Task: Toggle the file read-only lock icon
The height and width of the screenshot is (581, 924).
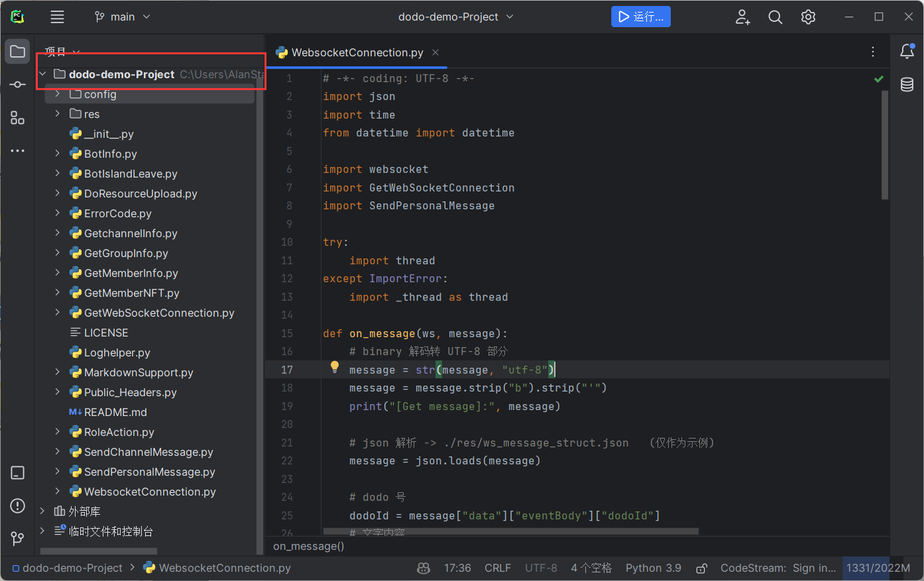Action: click(x=701, y=568)
